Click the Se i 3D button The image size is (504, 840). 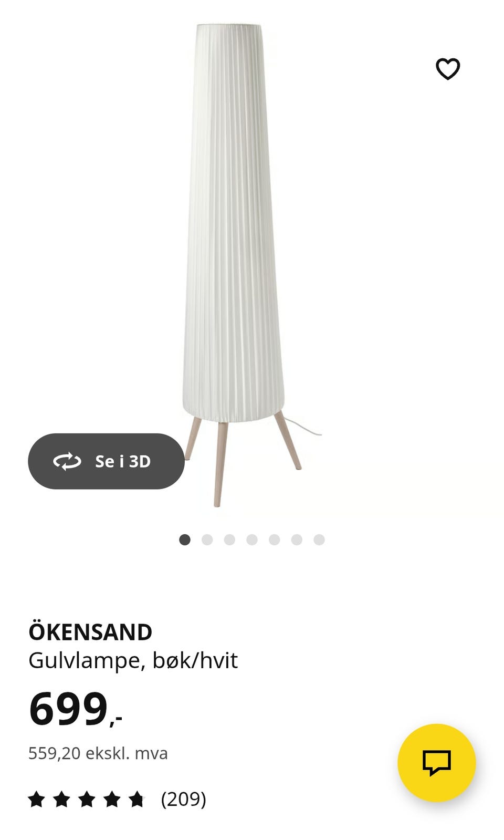click(x=106, y=461)
